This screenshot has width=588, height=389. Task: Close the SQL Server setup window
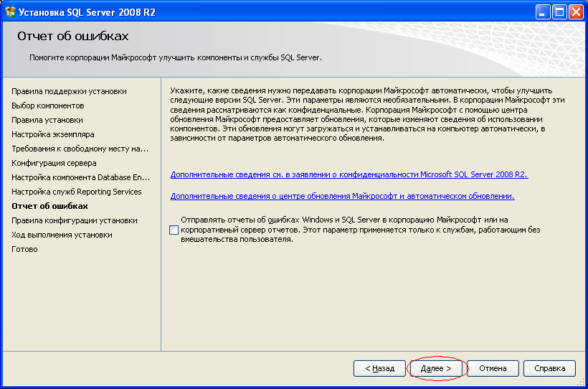point(576,12)
